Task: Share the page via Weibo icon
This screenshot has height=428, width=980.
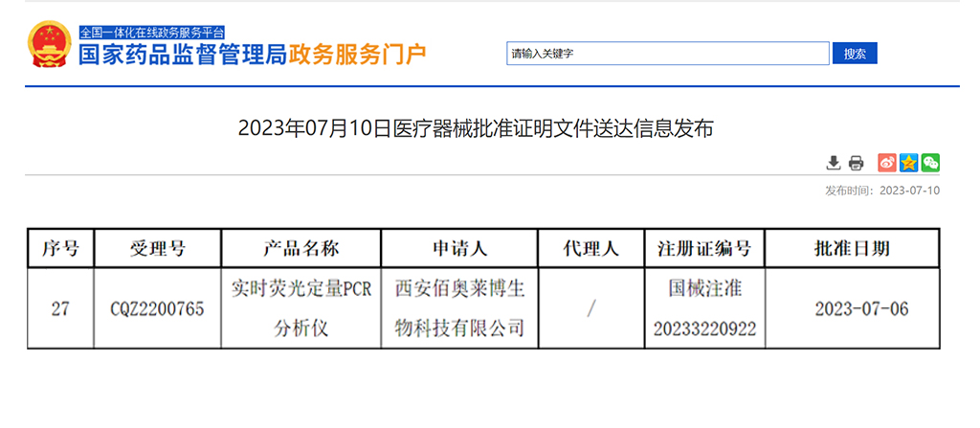Action: click(887, 163)
